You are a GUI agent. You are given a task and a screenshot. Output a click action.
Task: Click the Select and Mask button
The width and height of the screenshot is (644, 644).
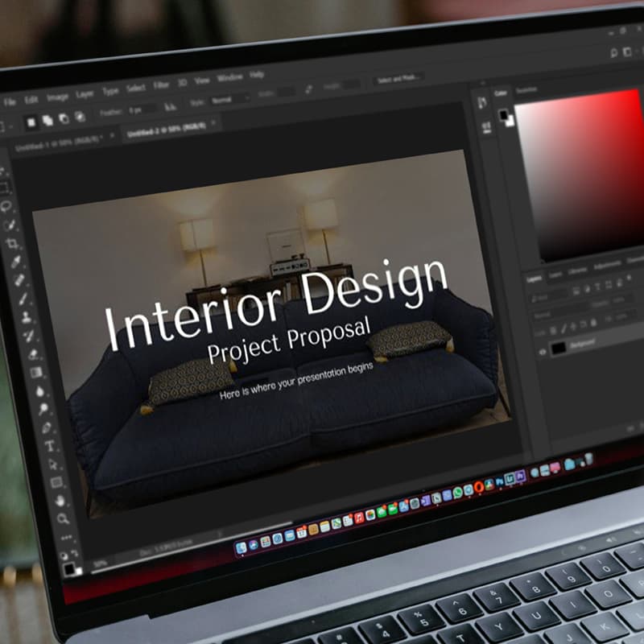click(x=398, y=78)
